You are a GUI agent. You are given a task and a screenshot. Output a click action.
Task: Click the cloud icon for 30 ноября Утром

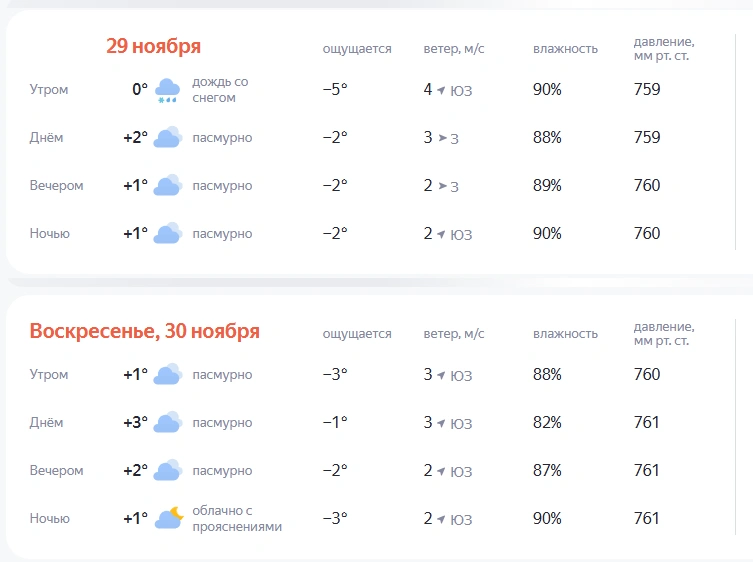(x=168, y=374)
